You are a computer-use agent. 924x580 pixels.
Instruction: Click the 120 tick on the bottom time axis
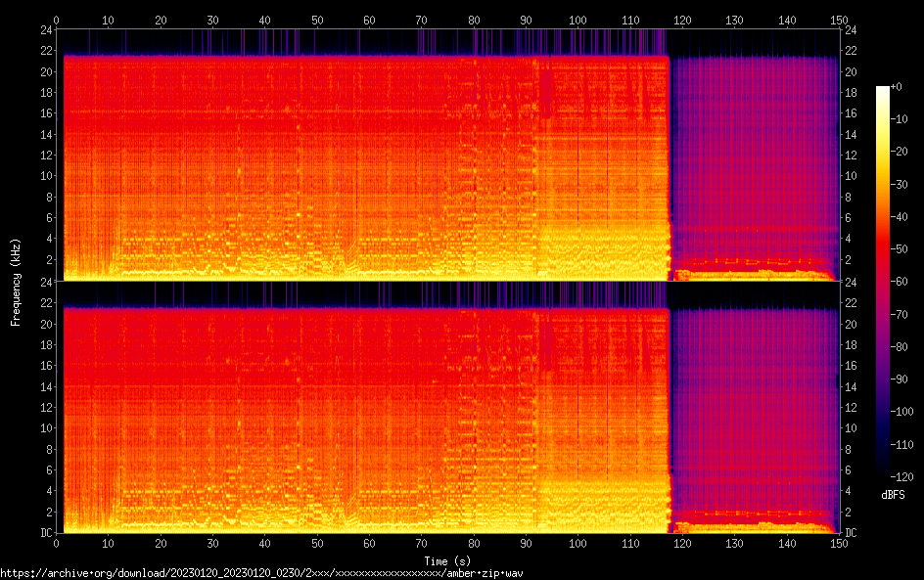pos(682,543)
